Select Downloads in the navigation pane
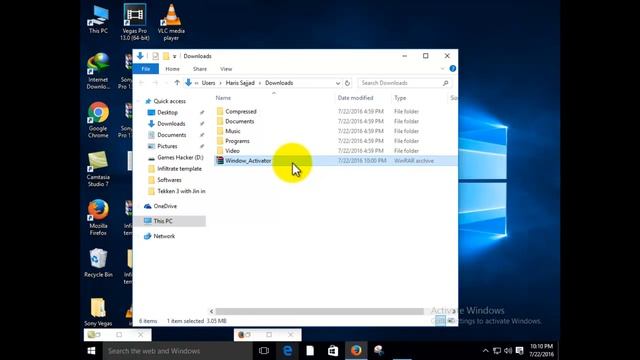Screen dimensions: 640x360 tap(171, 124)
